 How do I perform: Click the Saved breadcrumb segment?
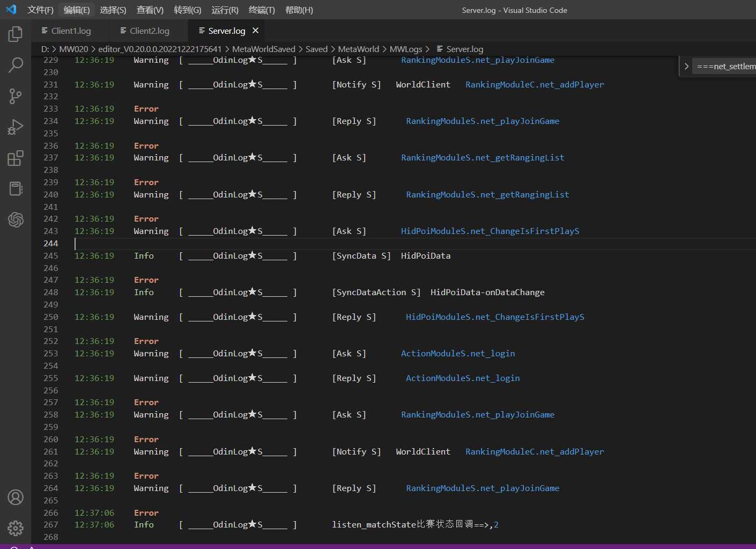click(x=316, y=49)
